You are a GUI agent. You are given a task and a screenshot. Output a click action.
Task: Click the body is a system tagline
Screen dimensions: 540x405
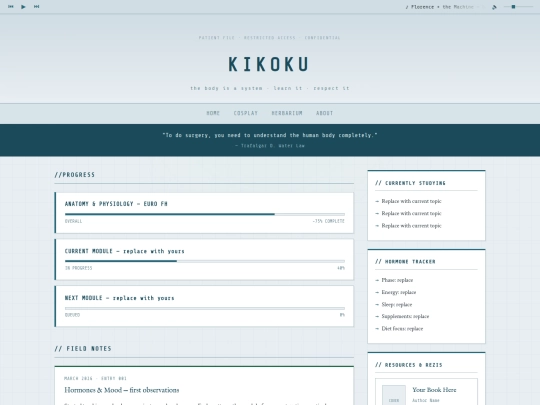tap(270, 88)
